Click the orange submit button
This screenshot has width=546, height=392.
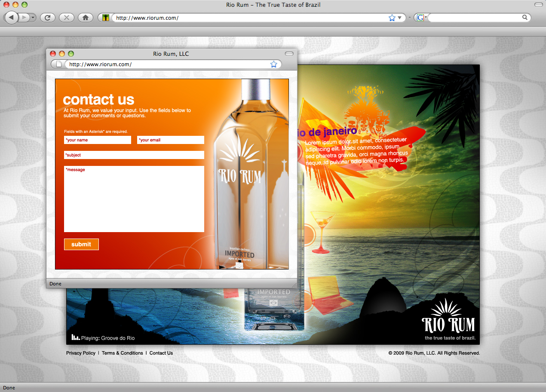81,244
